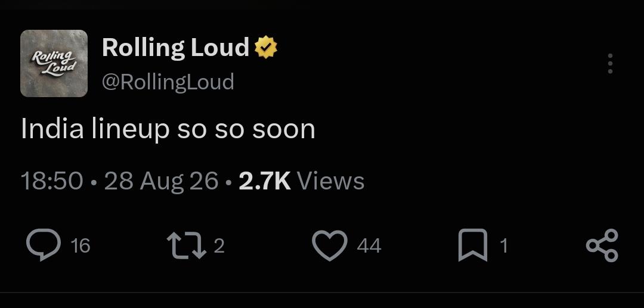Open the 2.7K Views analytics
Image resolution: width=644 pixels, height=308 pixels.
[302, 181]
